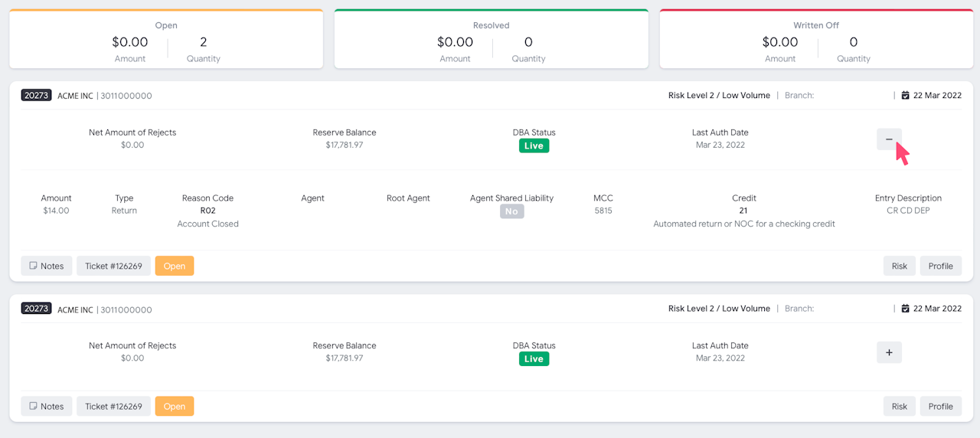Open Profile for the second reject
The height and width of the screenshot is (438, 980).
click(x=940, y=407)
